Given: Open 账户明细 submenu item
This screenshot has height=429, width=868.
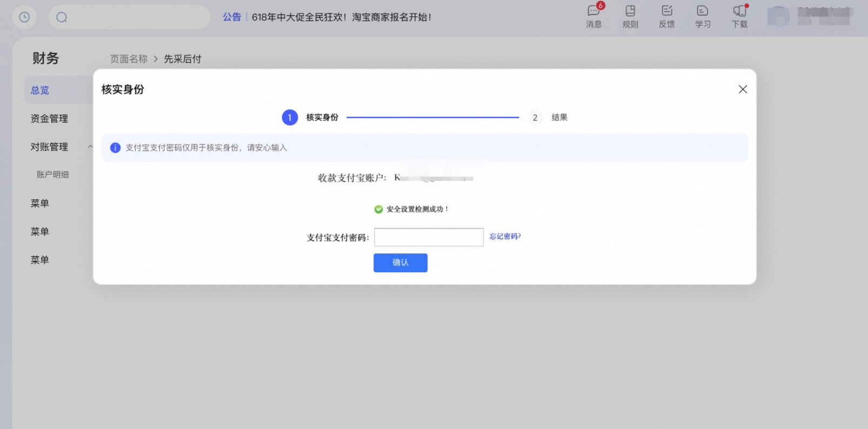Looking at the screenshot, I should (x=52, y=175).
